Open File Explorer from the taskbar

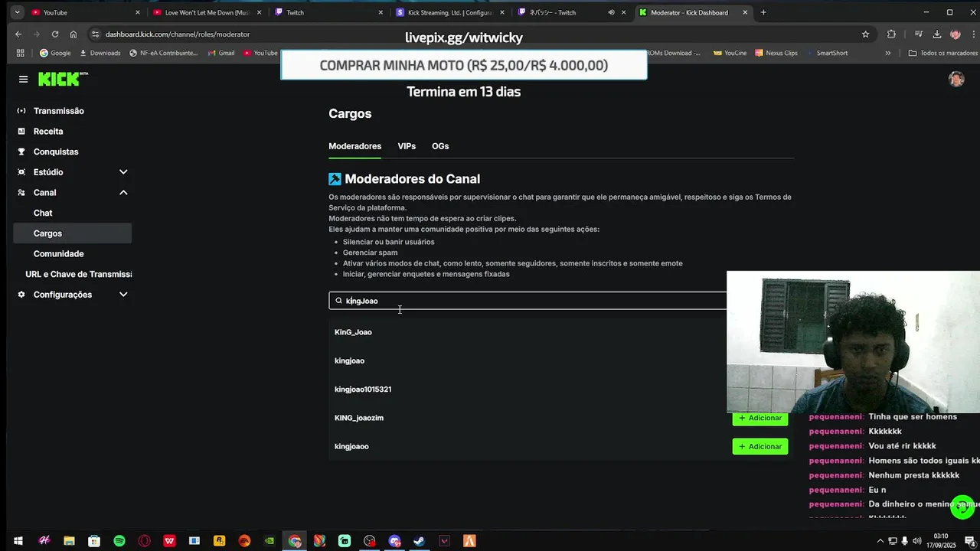click(x=69, y=541)
